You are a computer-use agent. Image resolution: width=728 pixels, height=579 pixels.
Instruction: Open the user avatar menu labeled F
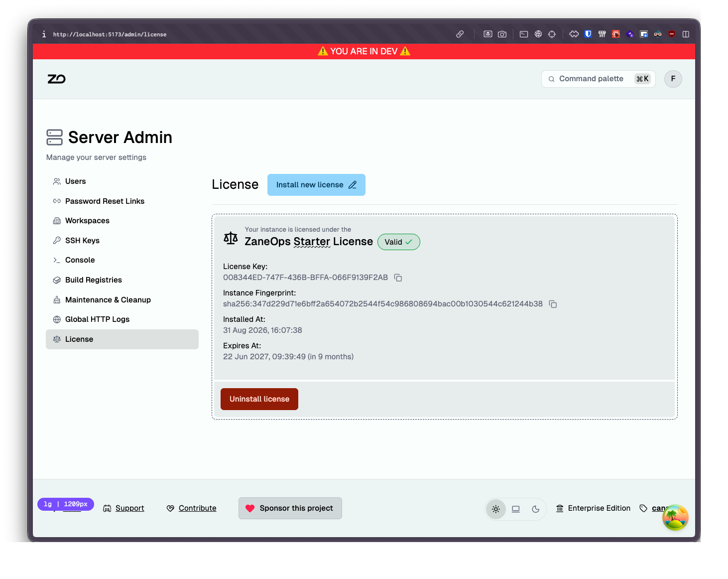673,79
